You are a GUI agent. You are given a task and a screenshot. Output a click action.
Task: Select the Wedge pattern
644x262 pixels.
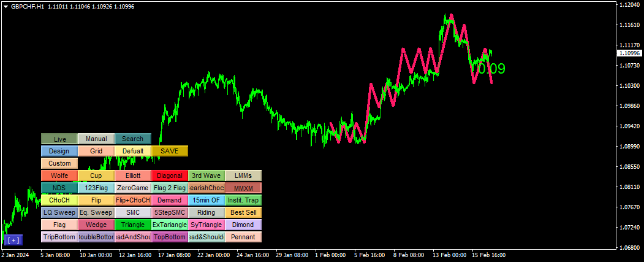click(96, 225)
